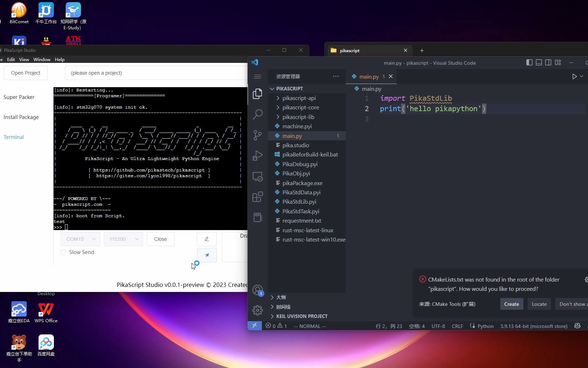Click the pencil edit icon near serial controls

pyautogui.click(x=207, y=239)
